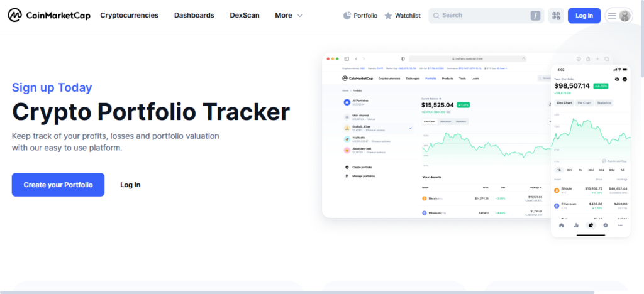Click the Sign up Today text

pyautogui.click(x=52, y=88)
